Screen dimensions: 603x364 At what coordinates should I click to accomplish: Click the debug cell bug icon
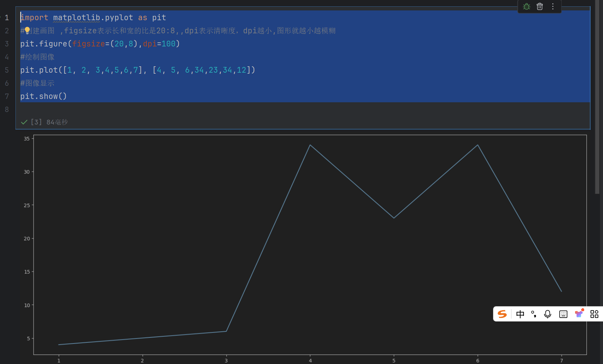[527, 6]
